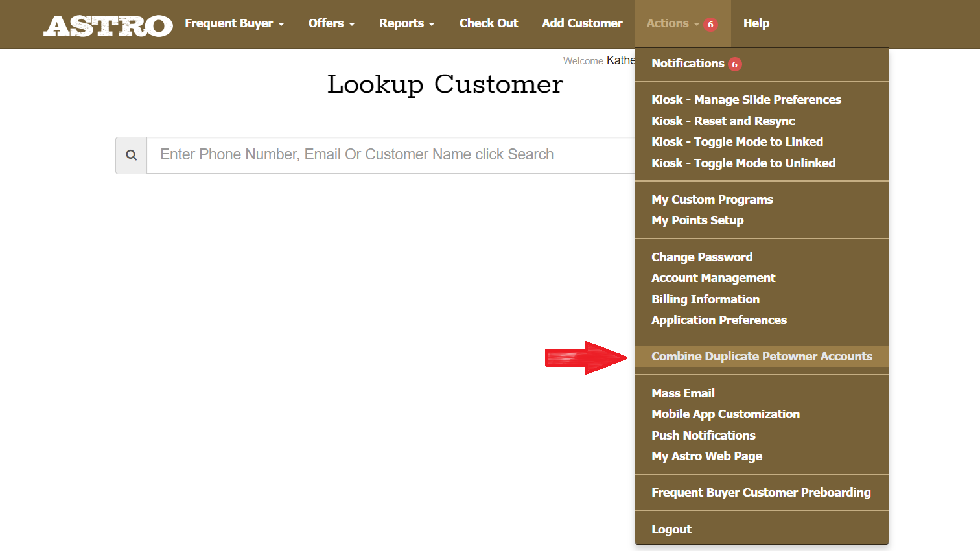This screenshot has height=551, width=980.
Task: Click the Lookup Customer heading
Action: click(x=445, y=85)
